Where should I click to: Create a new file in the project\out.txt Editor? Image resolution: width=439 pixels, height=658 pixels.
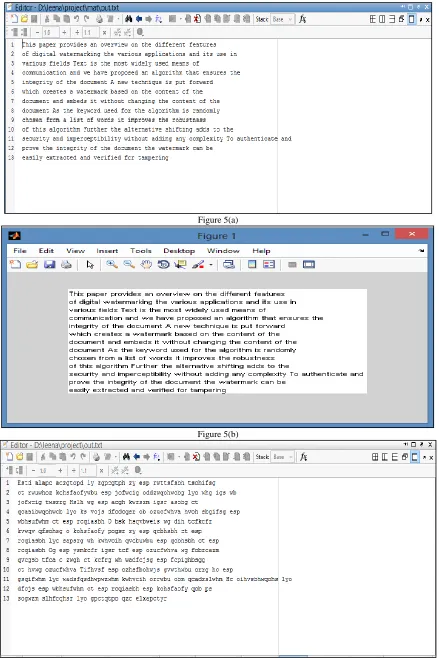pos(9,457)
